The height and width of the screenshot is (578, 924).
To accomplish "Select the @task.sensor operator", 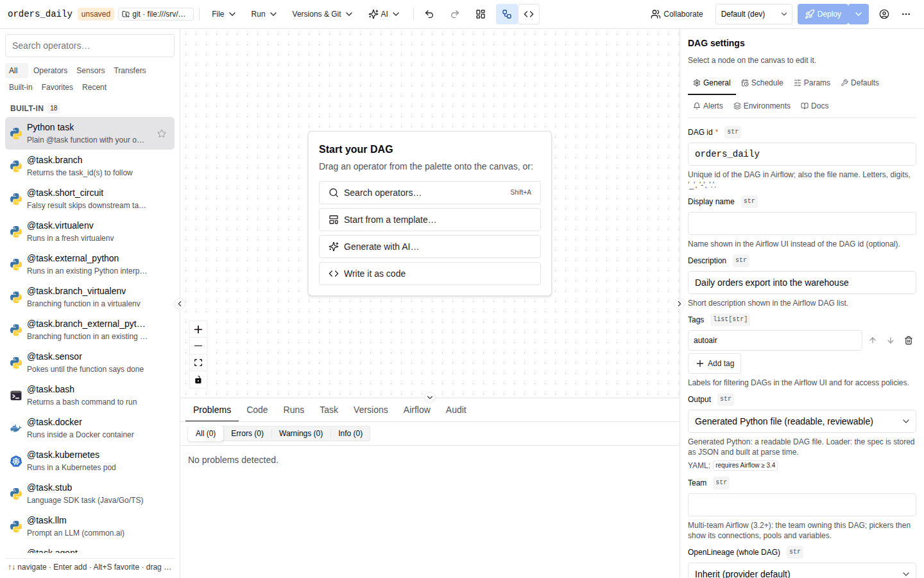I will tap(90, 363).
